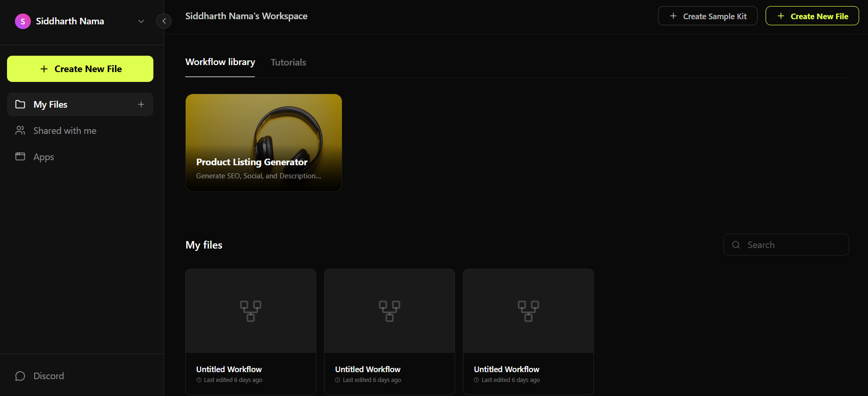Click Create New File in the top bar
This screenshot has height=396, width=868.
[x=812, y=16]
